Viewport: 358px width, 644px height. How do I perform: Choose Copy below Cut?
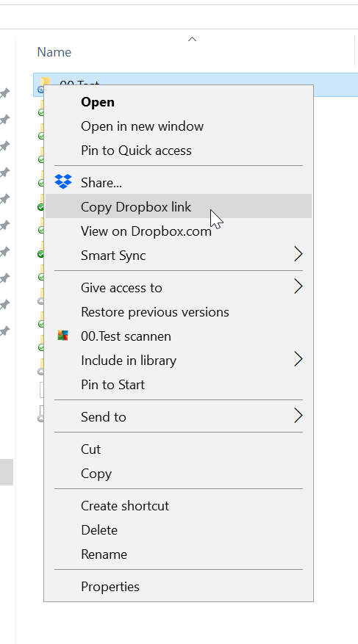coord(179,473)
